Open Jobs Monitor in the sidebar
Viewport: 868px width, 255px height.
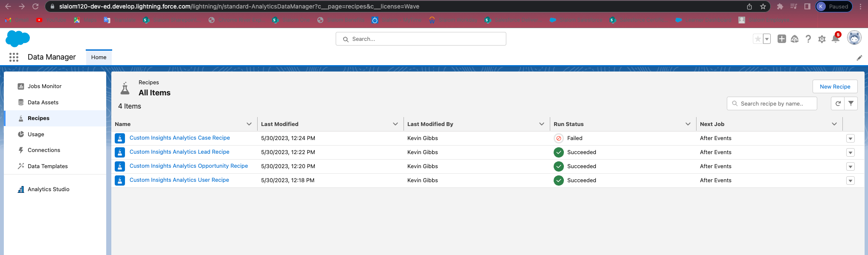click(x=55, y=86)
